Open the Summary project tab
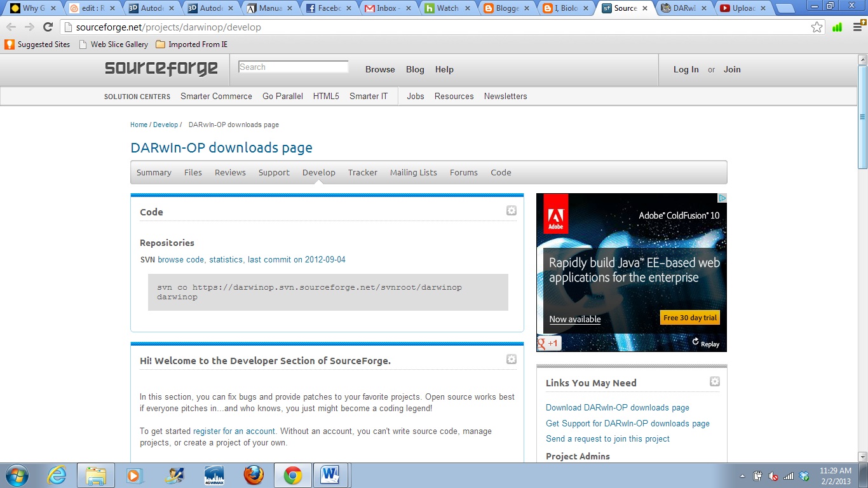The width and height of the screenshot is (868, 488). pyautogui.click(x=154, y=172)
